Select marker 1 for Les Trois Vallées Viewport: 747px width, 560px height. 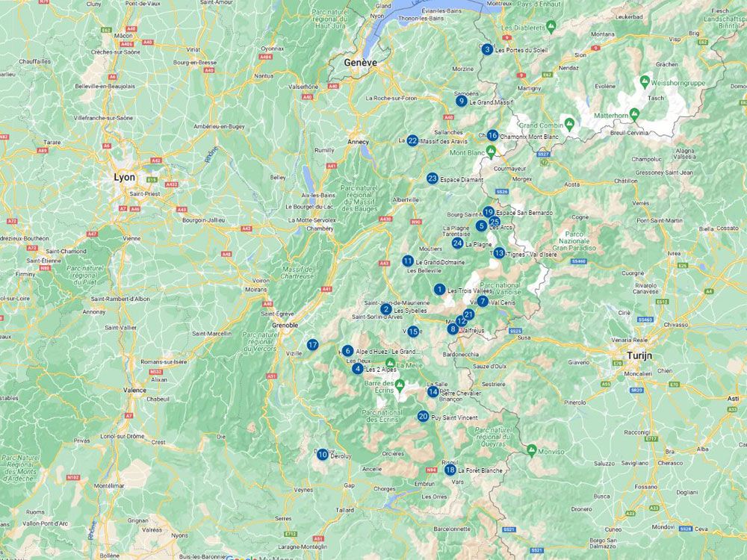[439, 288]
